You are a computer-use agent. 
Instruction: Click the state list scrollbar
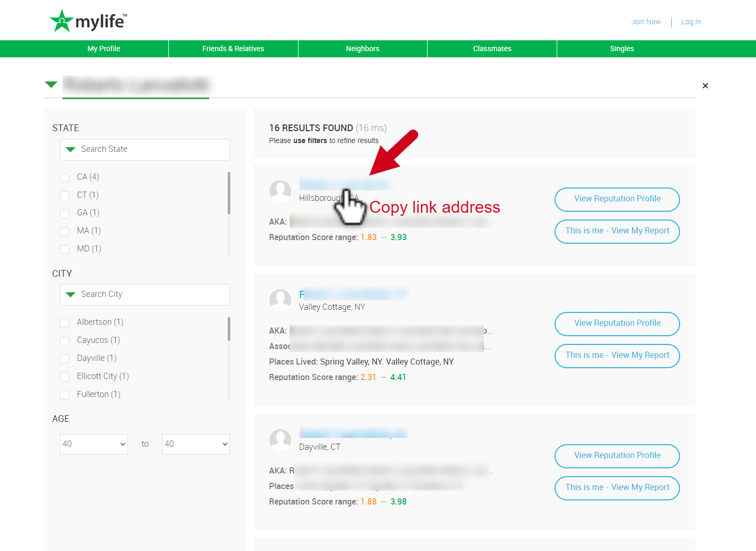pyautogui.click(x=229, y=193)
